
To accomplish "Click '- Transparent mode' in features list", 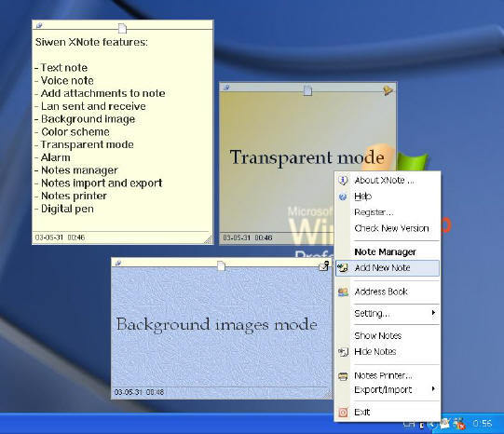I will (84, 145).
